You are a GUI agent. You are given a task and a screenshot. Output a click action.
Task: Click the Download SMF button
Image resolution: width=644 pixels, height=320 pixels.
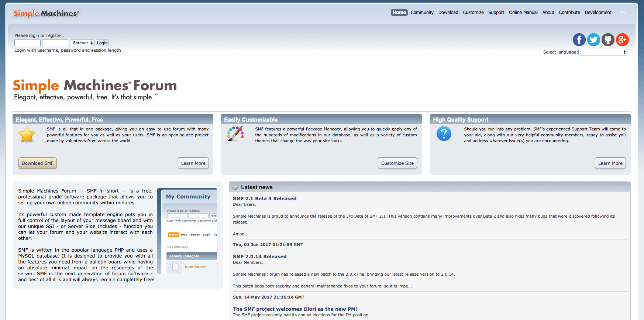[x=38, y=163]
